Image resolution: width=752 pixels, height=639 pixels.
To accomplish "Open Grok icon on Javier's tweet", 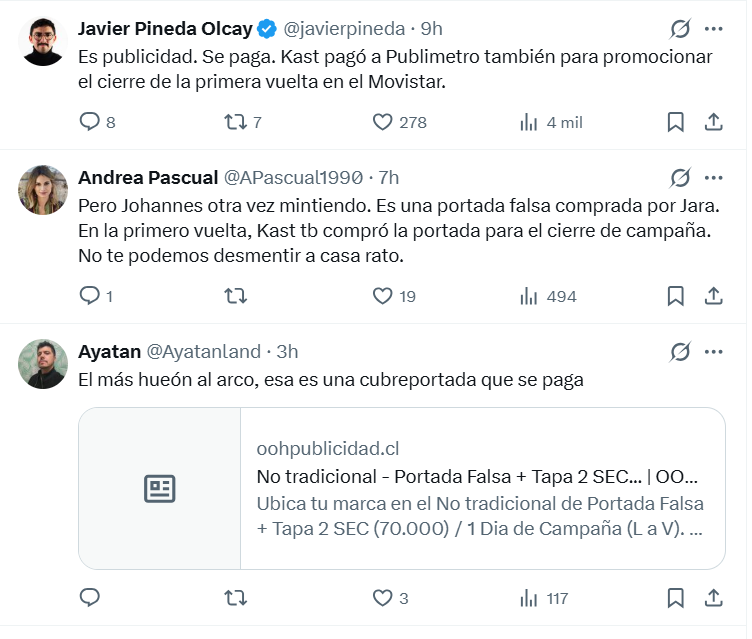I will (680, 29).
